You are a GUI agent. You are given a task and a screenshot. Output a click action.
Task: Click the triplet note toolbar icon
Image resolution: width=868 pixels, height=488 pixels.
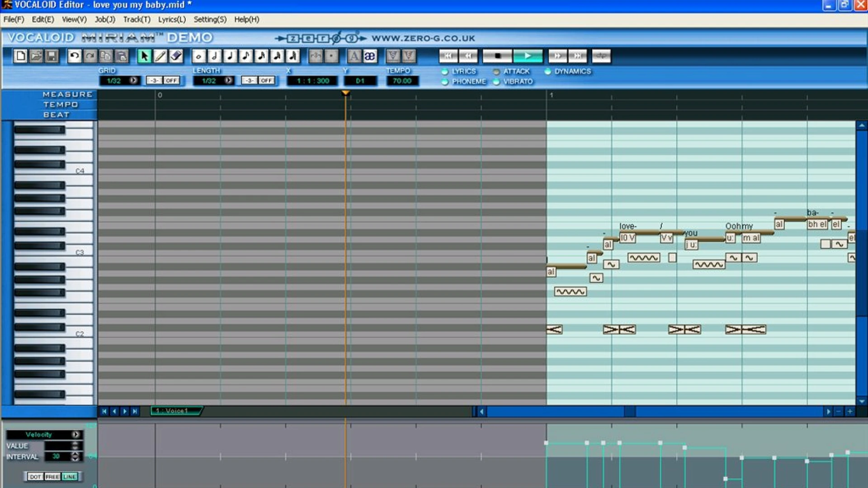[x=316, y=56]
